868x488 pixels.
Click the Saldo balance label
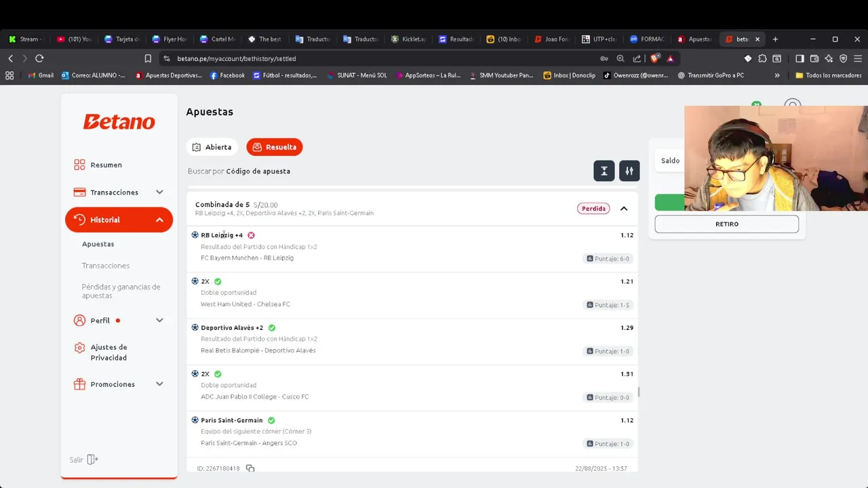(x=670, y=161)
